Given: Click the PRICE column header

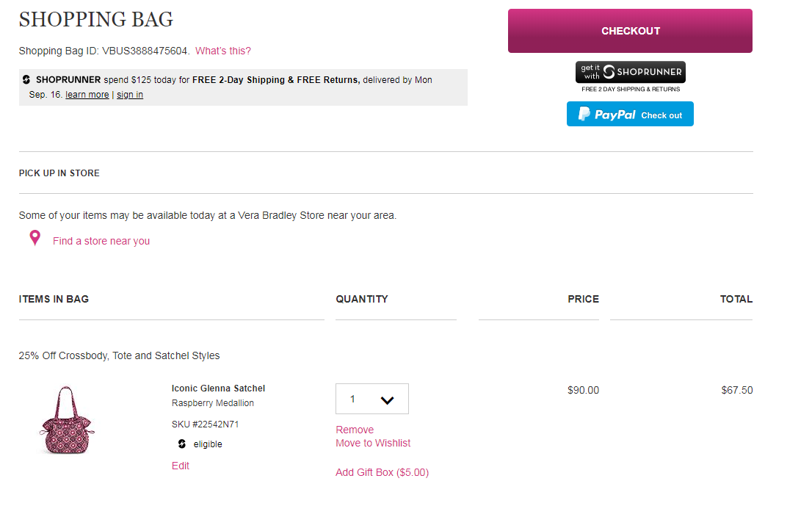Looking at the screenshot, I should [583, 299].
